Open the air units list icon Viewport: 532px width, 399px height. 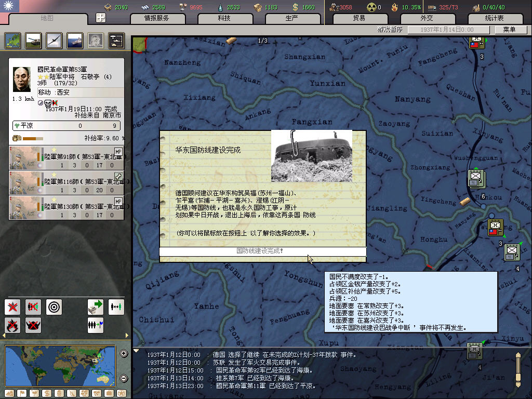pos(54,40)
